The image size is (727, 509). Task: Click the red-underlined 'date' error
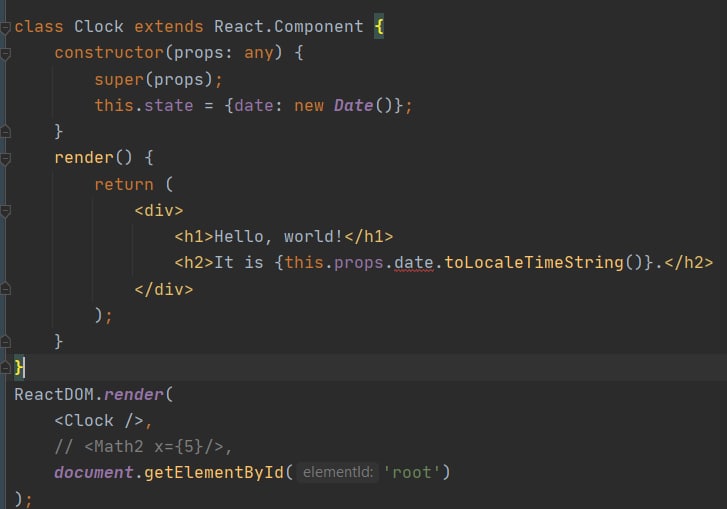pyautogui.click(x=414, y=263)
